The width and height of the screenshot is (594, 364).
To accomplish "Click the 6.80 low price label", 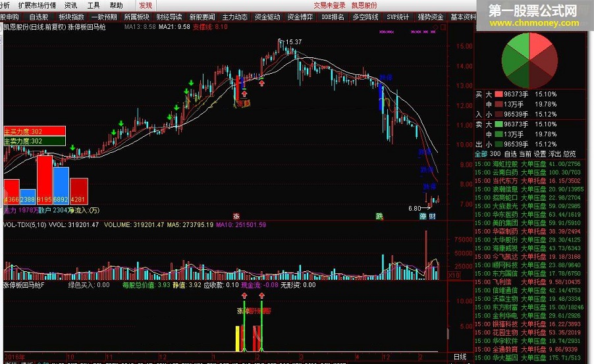I will (x=414, y=208).
